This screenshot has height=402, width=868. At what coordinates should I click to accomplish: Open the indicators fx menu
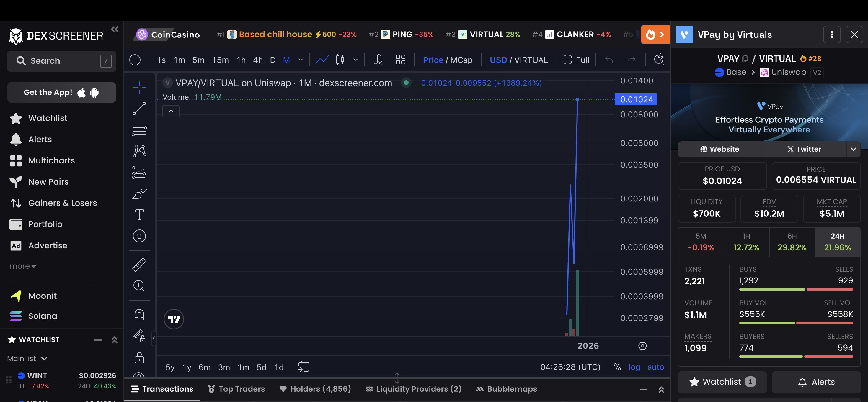378,60
